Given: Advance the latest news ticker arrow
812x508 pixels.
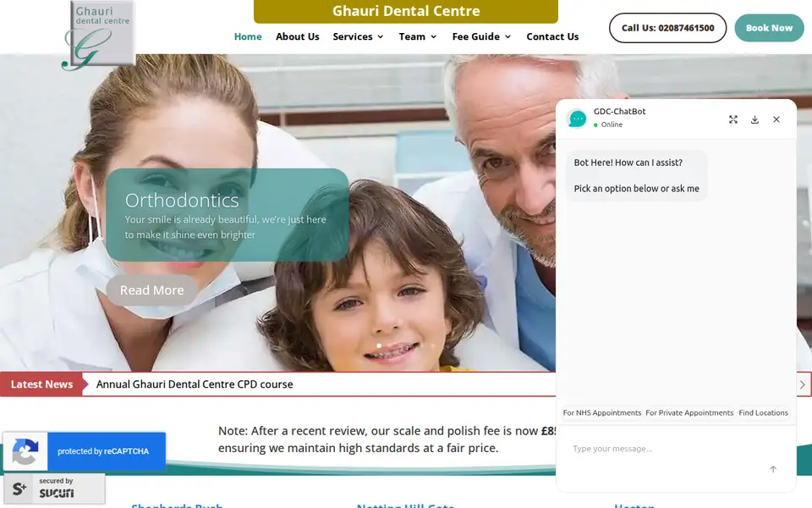Looking at the screenshot, I should click(x=802, y=384).
